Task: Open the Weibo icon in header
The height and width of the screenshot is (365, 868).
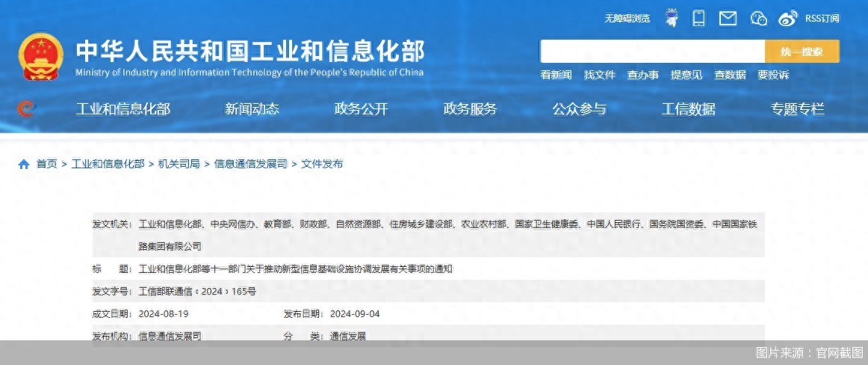Action: click(x=788, y=18)
